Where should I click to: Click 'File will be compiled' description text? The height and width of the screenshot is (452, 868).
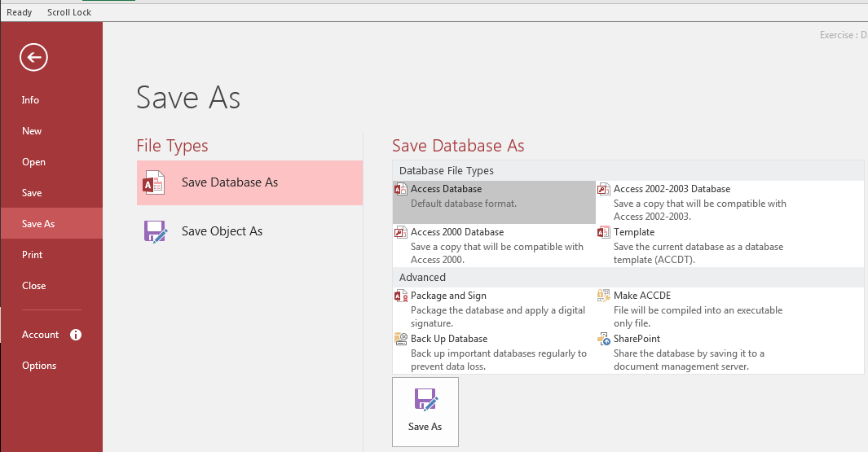point(698,317)
